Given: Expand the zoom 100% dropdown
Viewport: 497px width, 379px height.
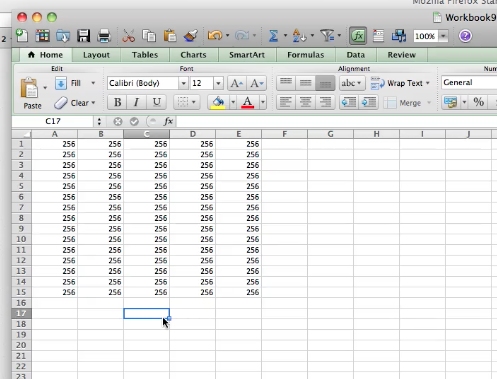Looking at the screenshot, I should click(443, 36).
